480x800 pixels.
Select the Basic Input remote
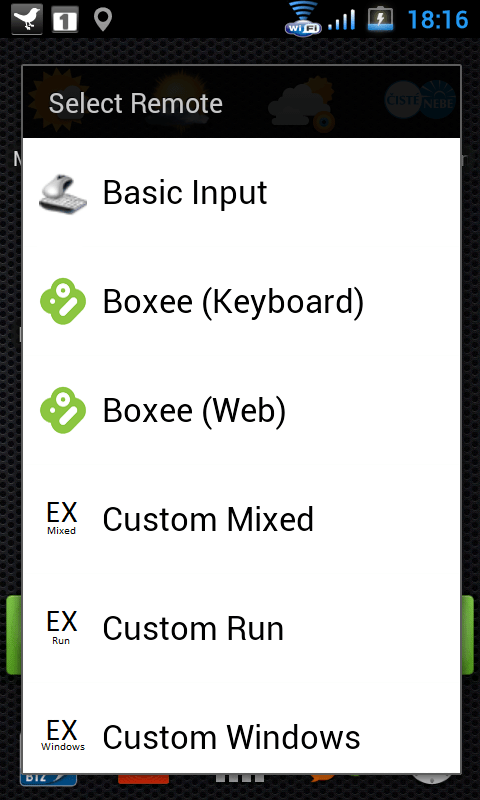241,193
